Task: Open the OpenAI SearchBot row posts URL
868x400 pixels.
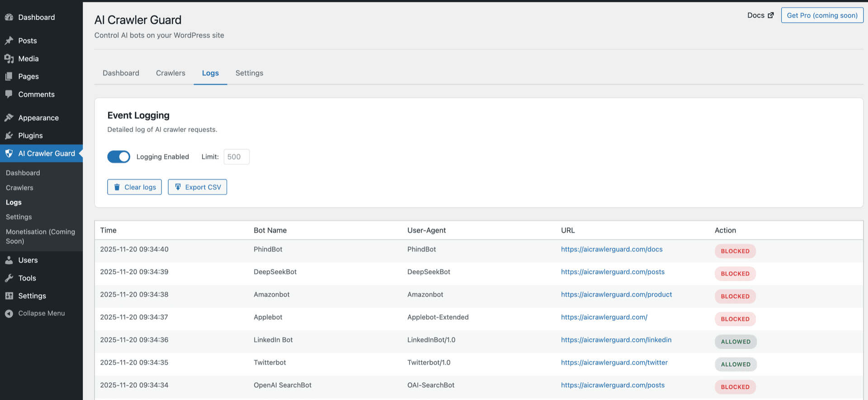Action: [x=613, y=385]
